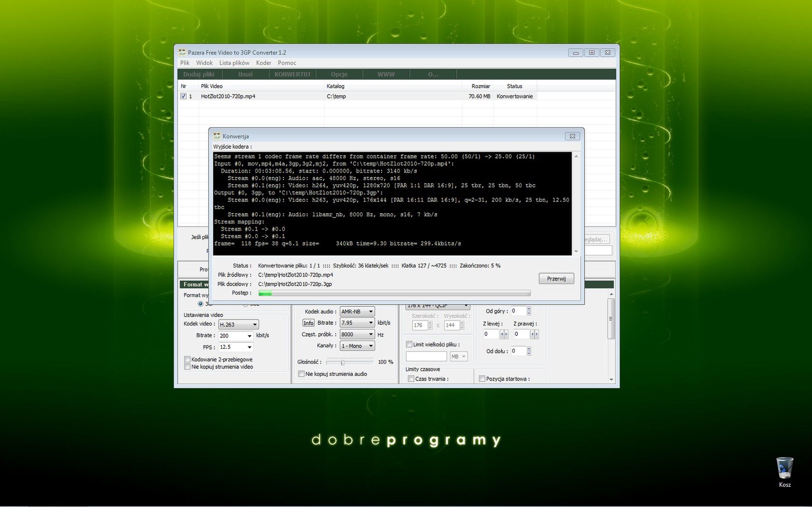Enable the Pozycja startowa checkbox
Image resolution: width=812 pixels, height=507 pixels.
[x=482, y=379]
